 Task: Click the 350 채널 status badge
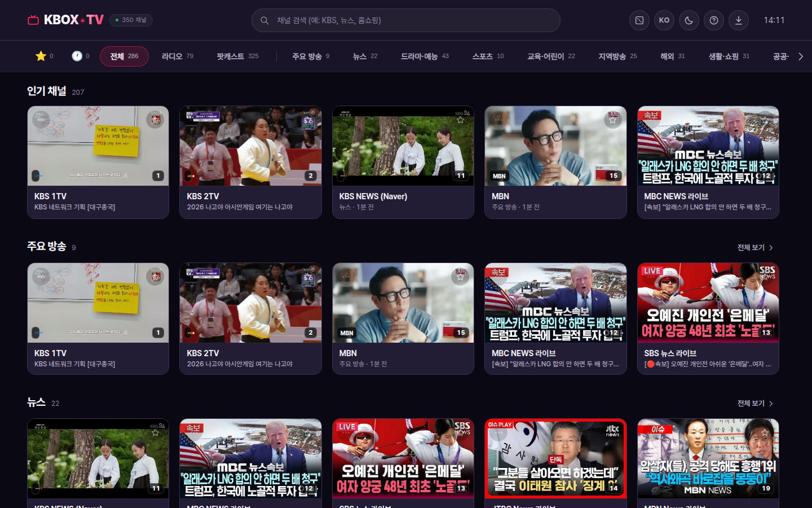[x=131, y=20]
